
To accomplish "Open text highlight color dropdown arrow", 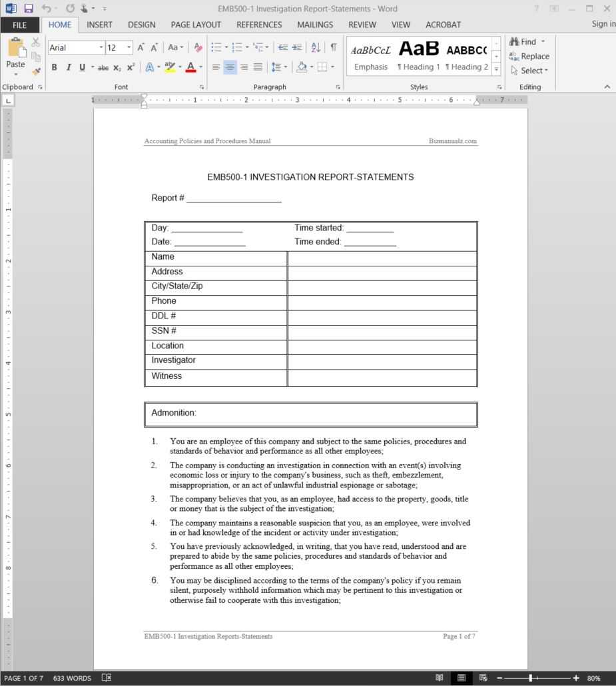I will coord(180,67).
